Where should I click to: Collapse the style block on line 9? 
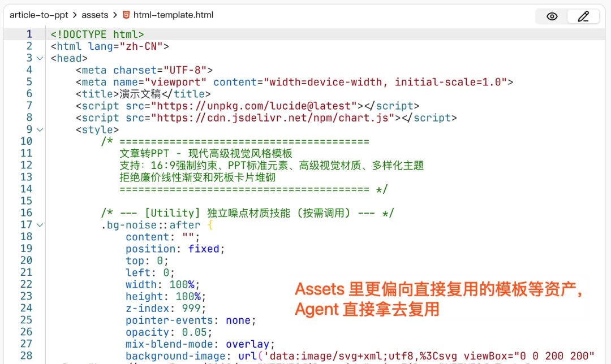[39, 129]
